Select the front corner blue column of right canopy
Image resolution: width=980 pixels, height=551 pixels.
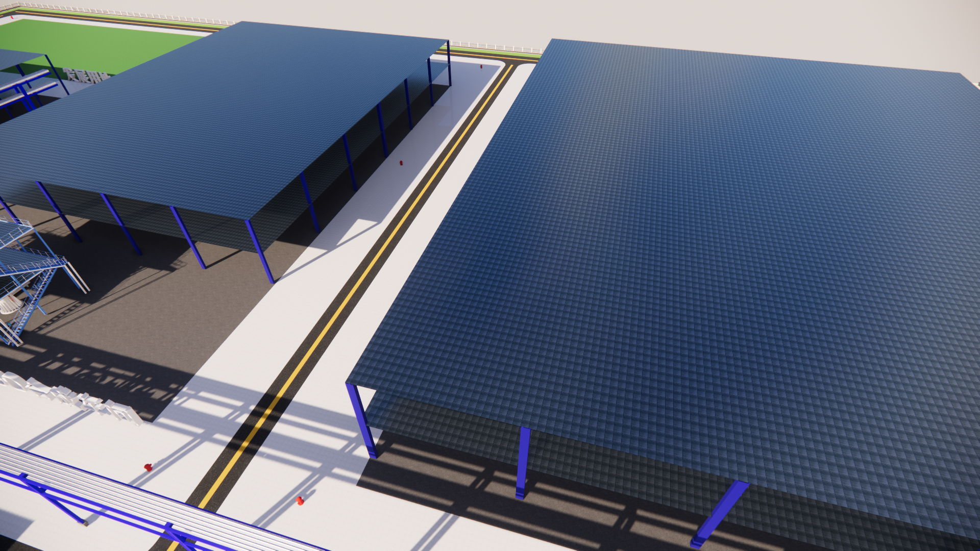click(362, 421)
